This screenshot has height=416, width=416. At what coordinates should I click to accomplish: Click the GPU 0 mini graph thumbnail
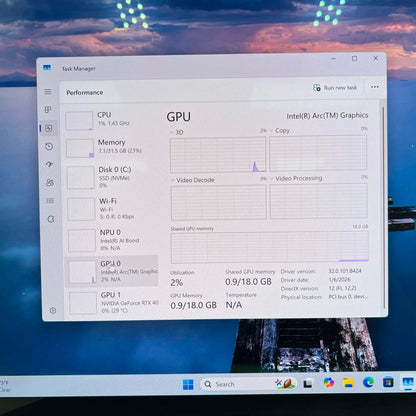(x=82, y=272)
